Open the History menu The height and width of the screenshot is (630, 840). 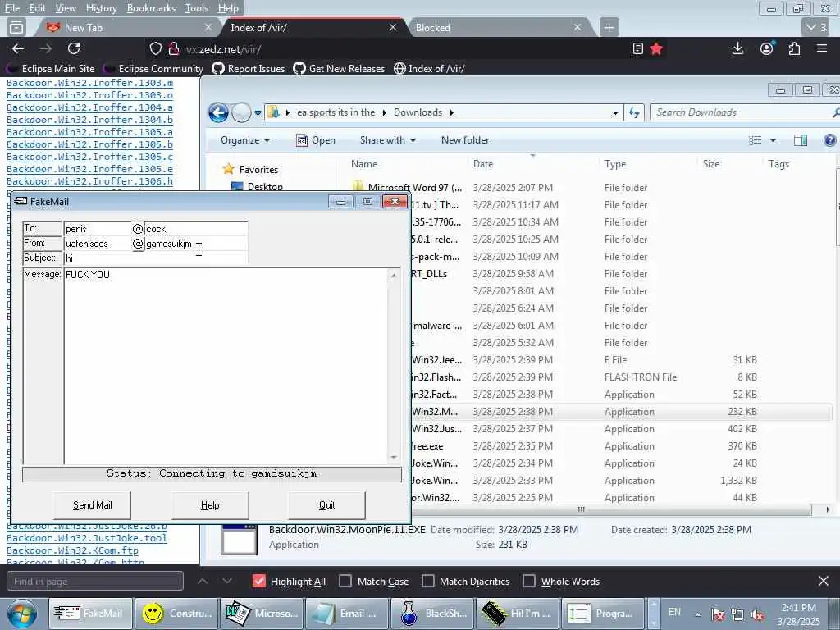pyautogui.click(x=101, y=8)
